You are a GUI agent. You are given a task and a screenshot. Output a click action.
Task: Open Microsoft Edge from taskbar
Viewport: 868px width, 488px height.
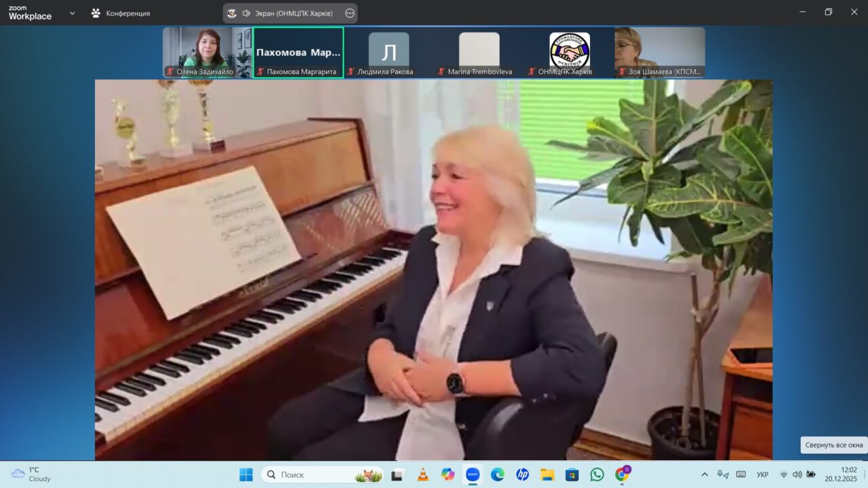pyautogui.click(x=498, y=474)
